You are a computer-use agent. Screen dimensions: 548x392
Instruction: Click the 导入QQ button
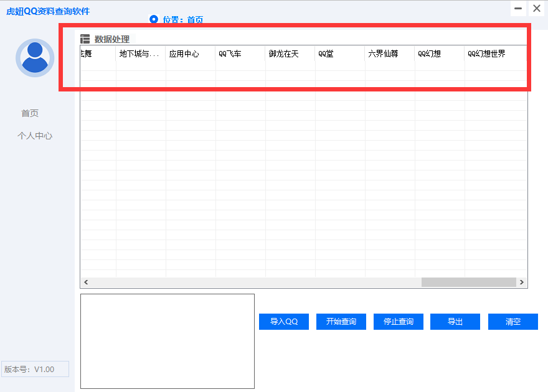coord(284,322)
